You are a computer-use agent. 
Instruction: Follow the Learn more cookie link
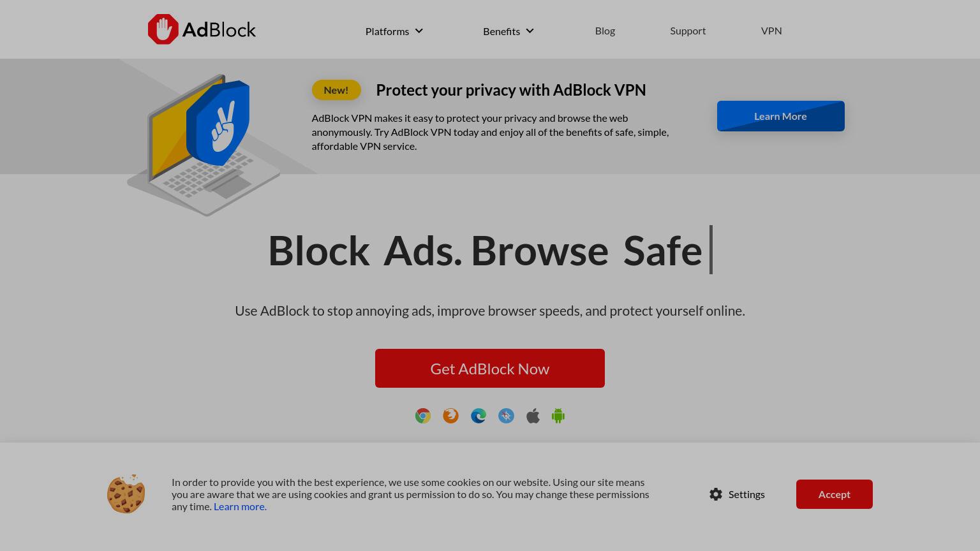pyautogui.click(x=240, y=506)
